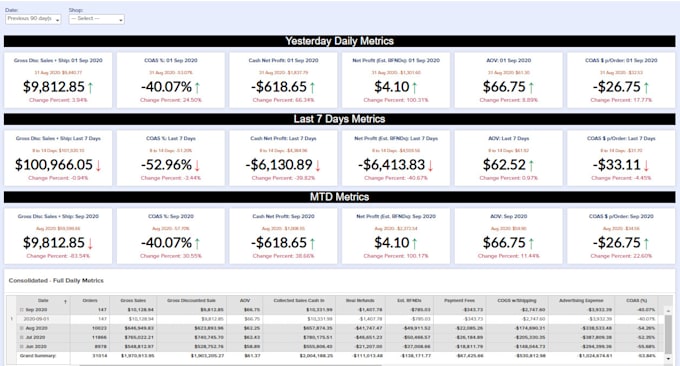This screenshot has width=680, height=366.
Task: Open the Date range dropdown
Action: click(x=33, y=19)
